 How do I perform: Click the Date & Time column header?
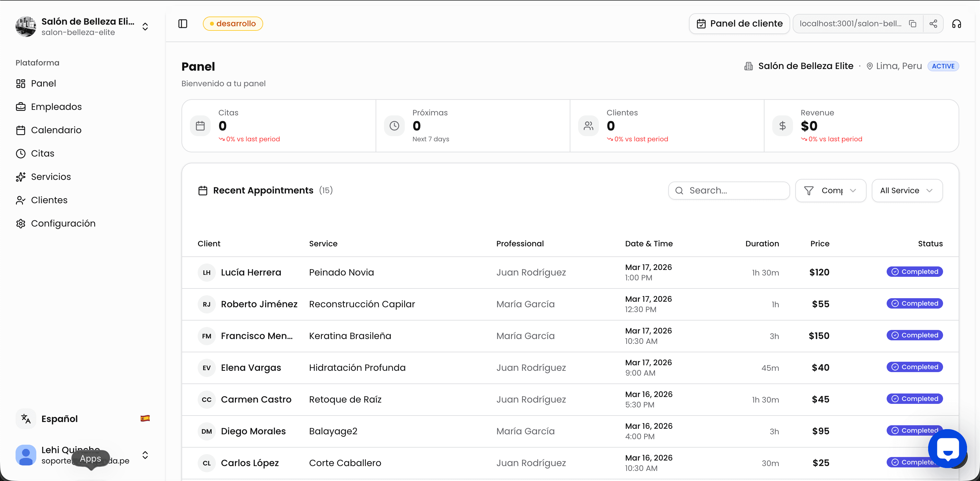[649, 244]
